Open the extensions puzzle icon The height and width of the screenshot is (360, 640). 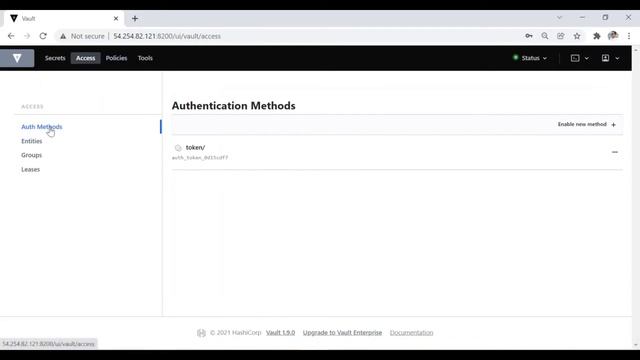(597, 36)
